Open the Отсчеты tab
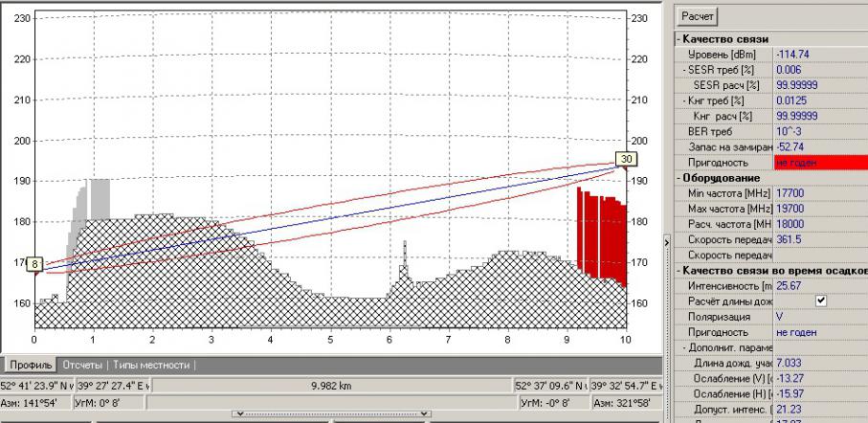868x423 pixels. [83, 365]
